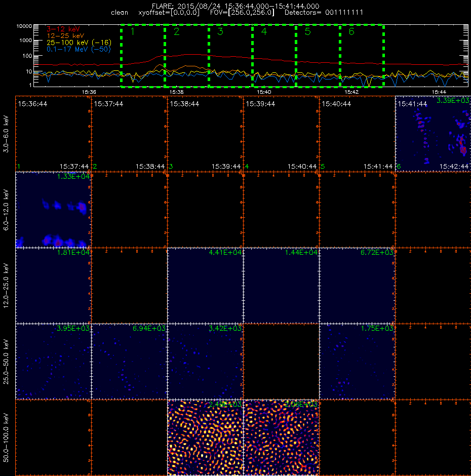Click the yellow '25-100 keV (-16)' legend entry

tap(79, 43)
